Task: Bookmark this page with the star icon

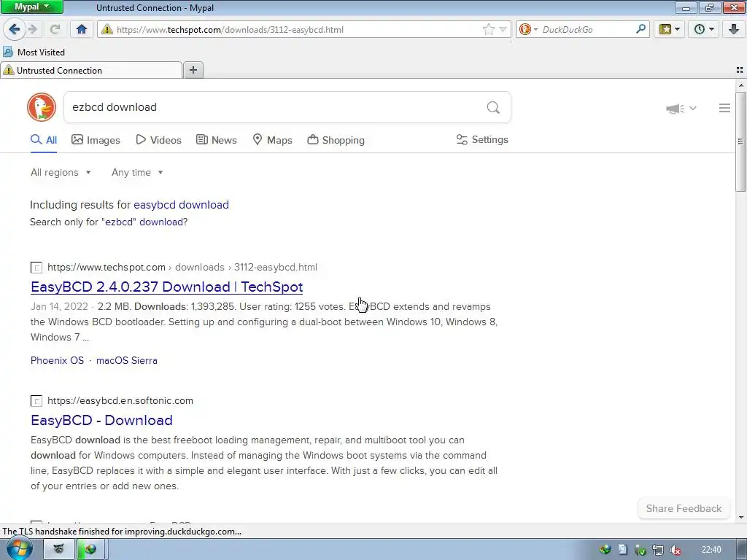Action: (x=488, y=29)
